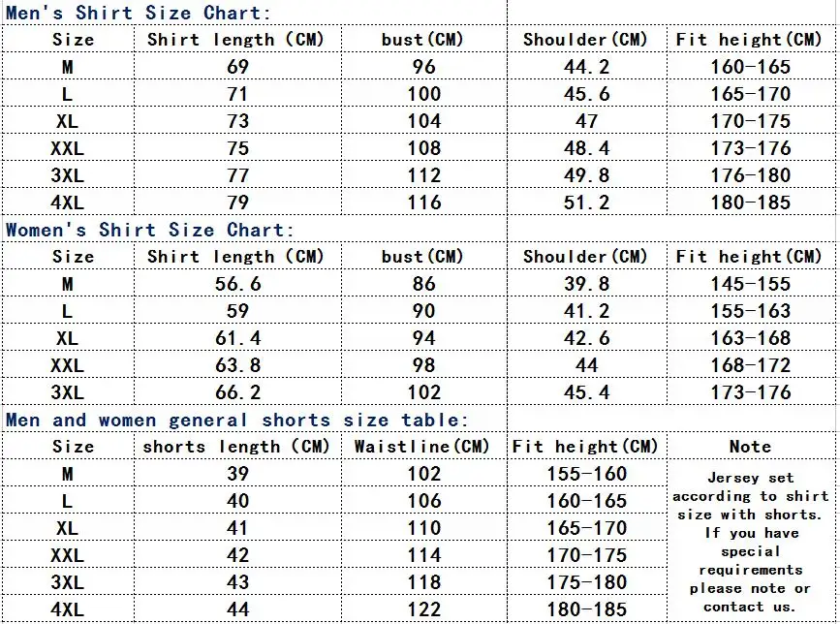Select the women's 3XL size cell
The height and width of the screenshot is (624, 840).
coord(68,392)
